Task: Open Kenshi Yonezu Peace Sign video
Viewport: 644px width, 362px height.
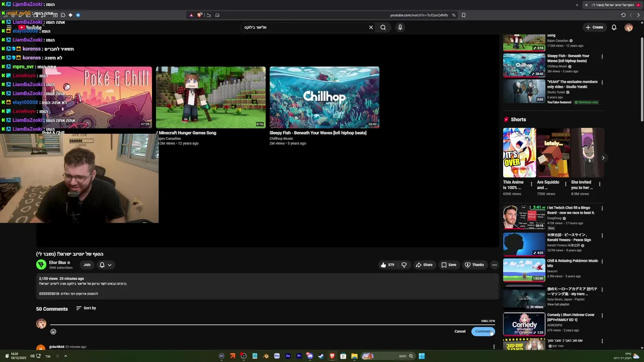Action: 524,244
